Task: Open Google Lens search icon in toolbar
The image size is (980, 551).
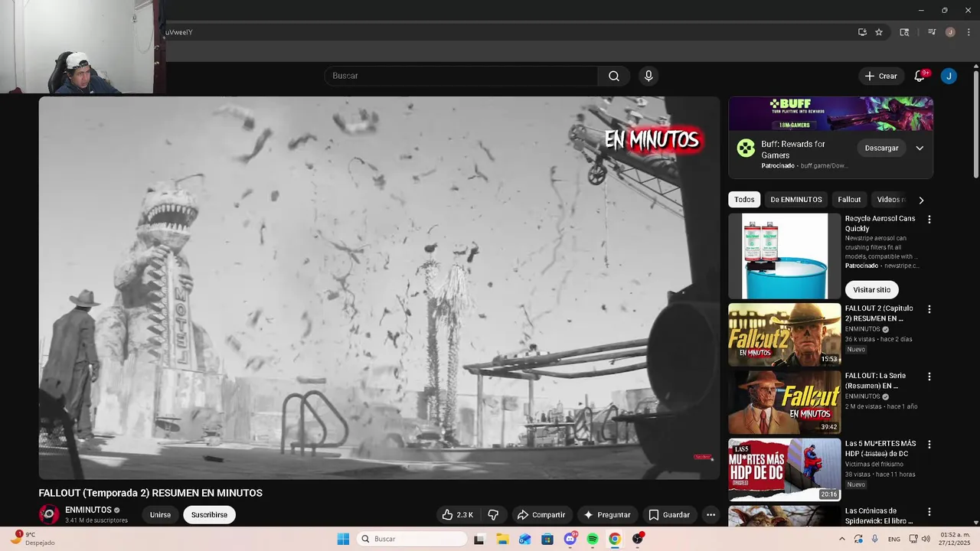Action: (x=904, y=32)
